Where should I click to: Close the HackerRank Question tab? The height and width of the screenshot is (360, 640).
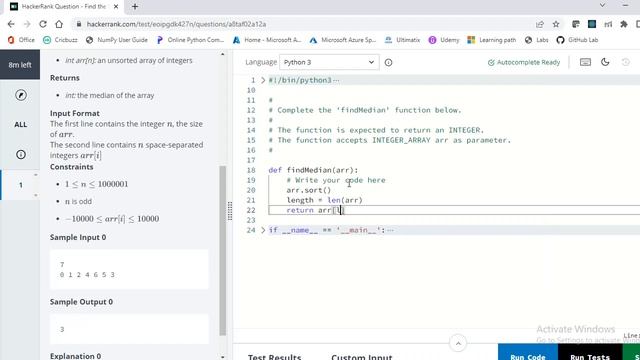116,7
